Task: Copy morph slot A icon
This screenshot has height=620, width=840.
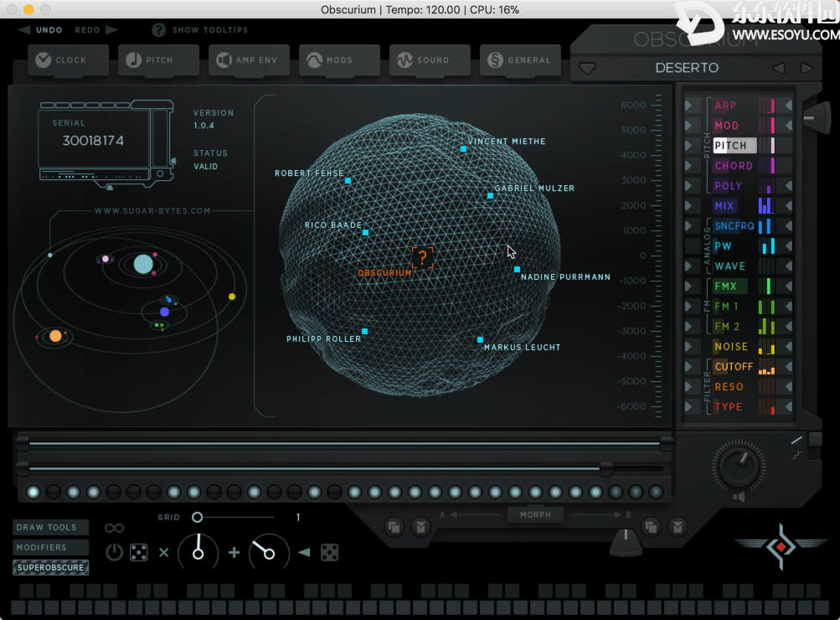Action: (394, 527)
